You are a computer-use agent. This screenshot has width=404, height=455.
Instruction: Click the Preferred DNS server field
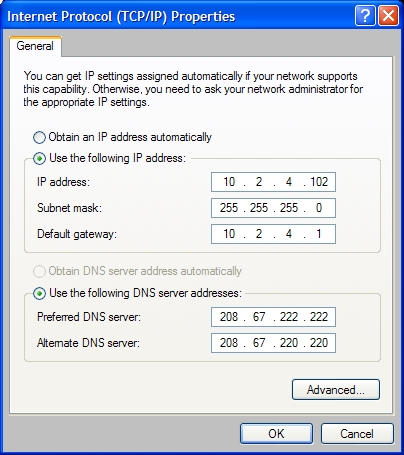pos(273,317)
